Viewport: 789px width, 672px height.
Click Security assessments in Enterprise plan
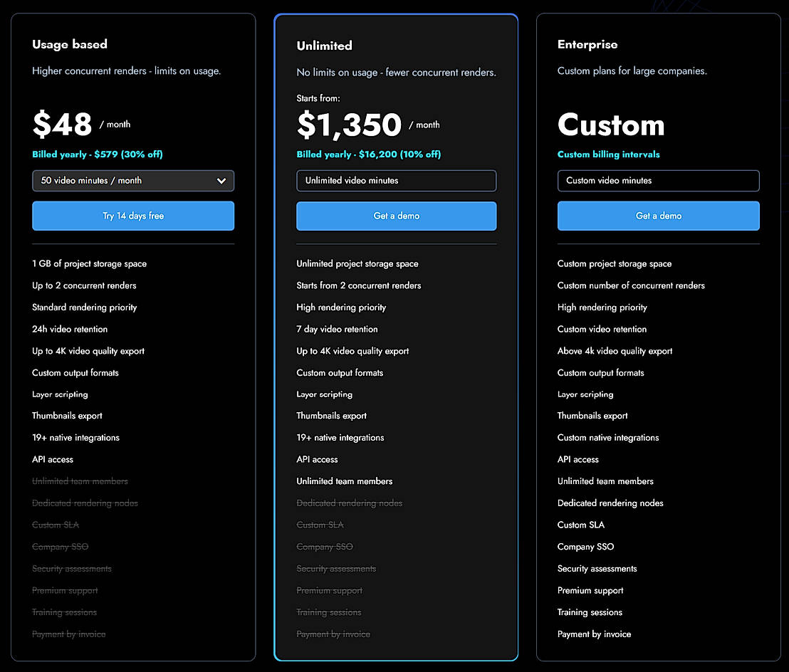597,569
